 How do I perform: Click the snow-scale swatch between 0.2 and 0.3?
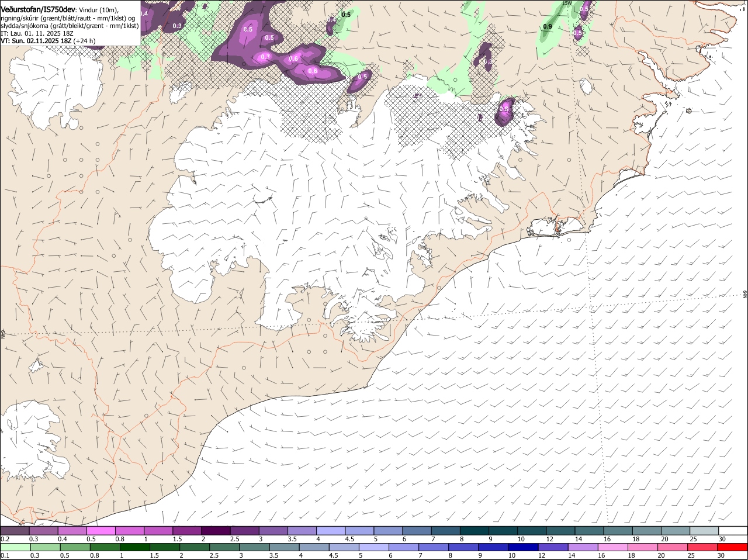(x=15, y=531)
